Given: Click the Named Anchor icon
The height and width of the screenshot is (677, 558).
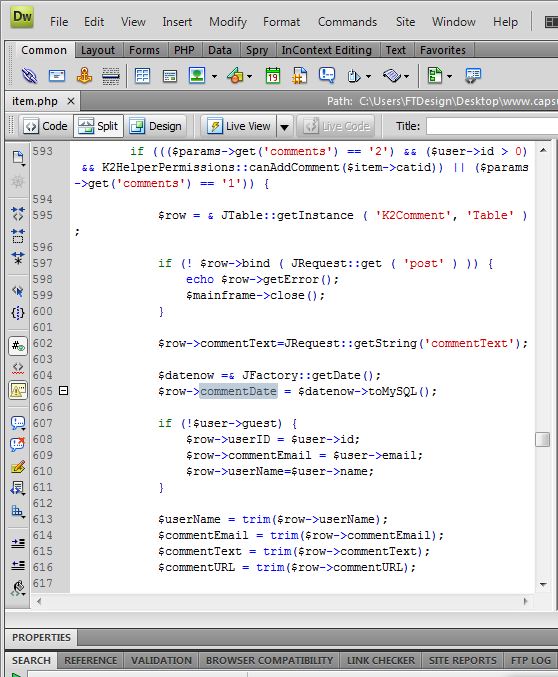Looking at the screenshot, I should pyautogui.click(x=84, y=76).
